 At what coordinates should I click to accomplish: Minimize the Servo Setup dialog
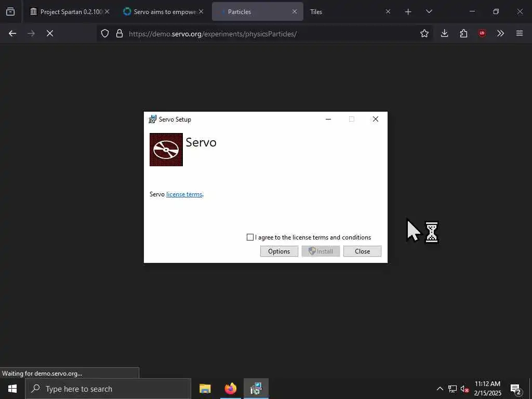pos(328,119)
